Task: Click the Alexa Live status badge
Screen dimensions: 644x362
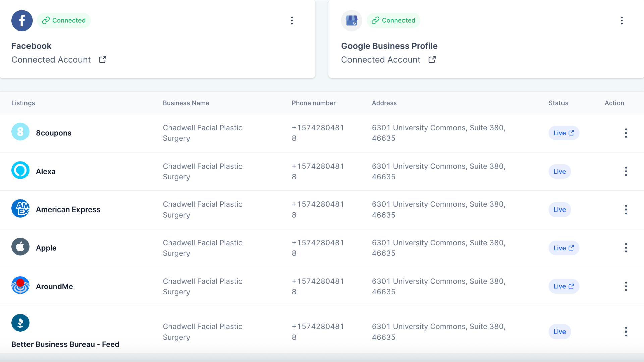Action: (x=559, y=172)
